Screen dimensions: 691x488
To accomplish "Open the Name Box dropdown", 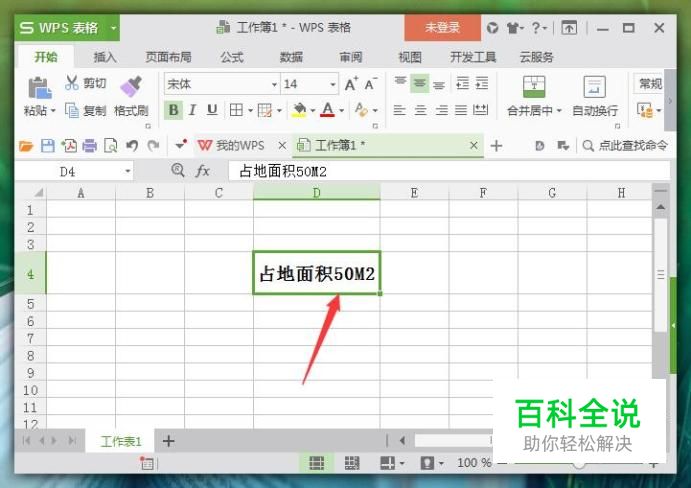I will pos(127,171).
